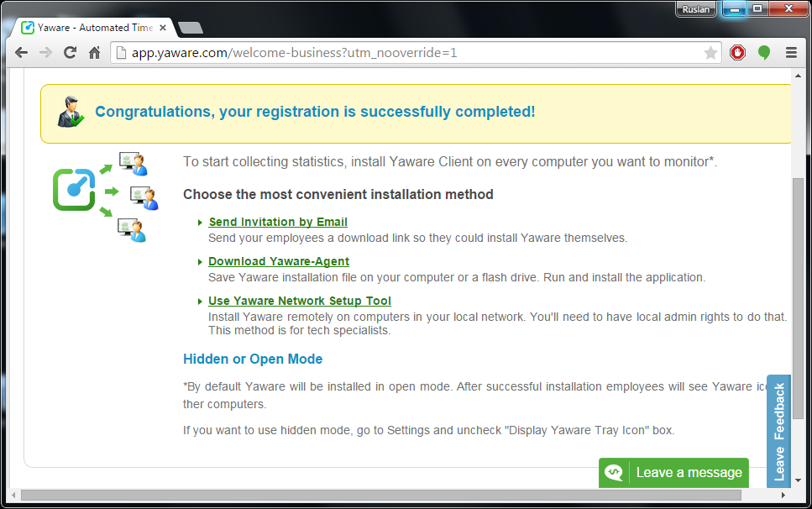Screen dimensions: 812x509
Task: Open the Chrome hamburger menu
Action: coord(791,53)
